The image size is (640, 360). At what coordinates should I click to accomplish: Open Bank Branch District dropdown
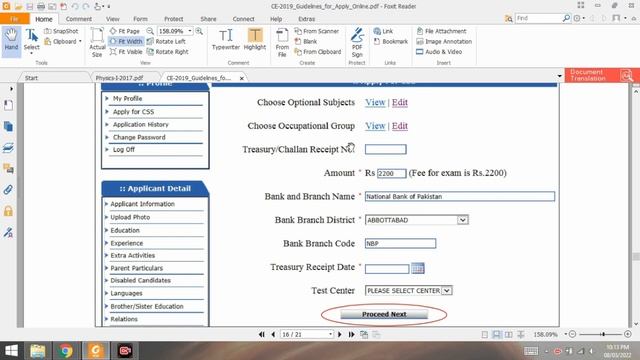[462, 220]
